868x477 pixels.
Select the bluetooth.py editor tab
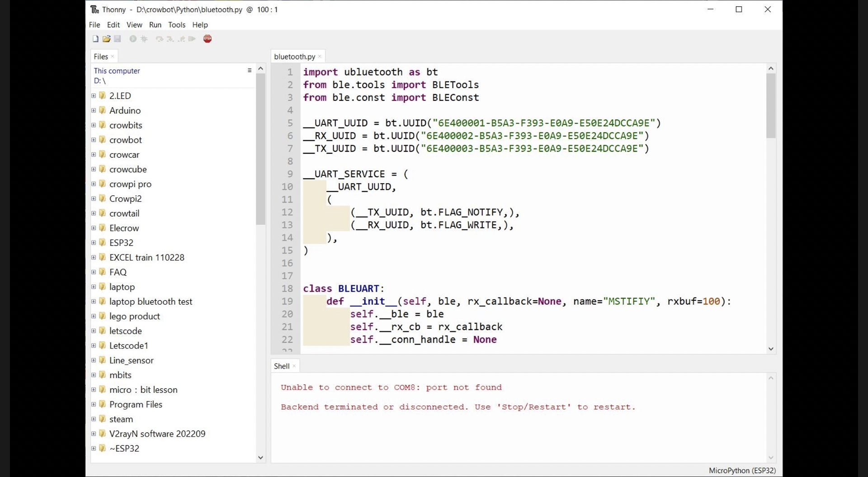coord(294,57)
